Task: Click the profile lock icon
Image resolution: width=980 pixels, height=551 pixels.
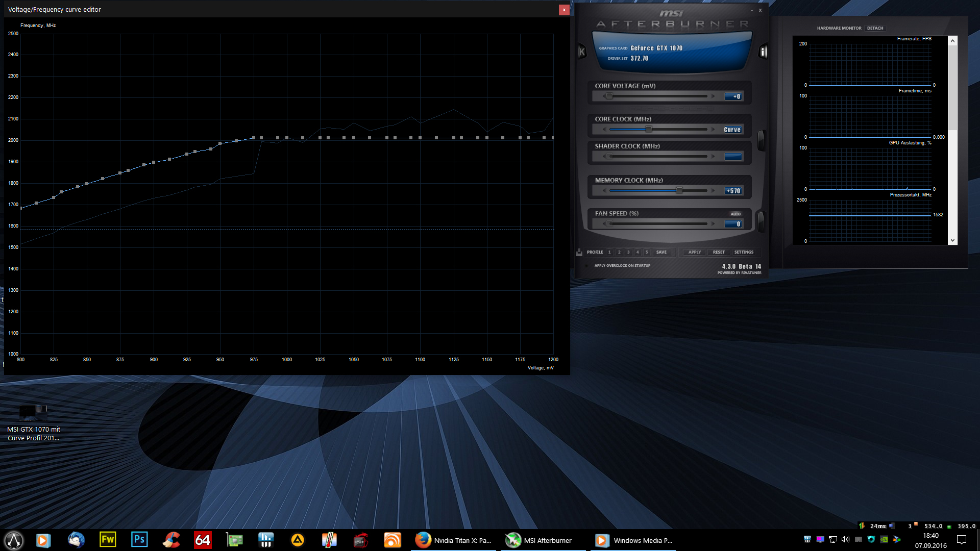Action: click(579, 252)
